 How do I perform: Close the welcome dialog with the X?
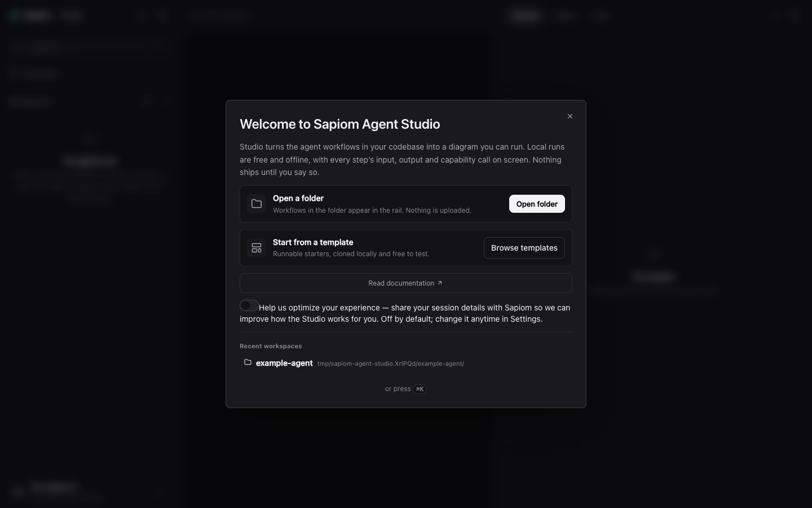[x=570, y=116]
